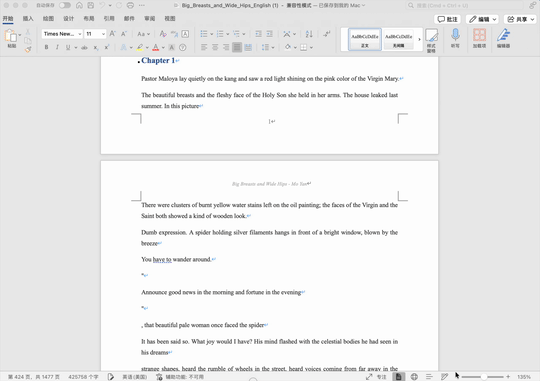Open the Home icon in title bar
The image size is (540, 381).
pos(79,5)
